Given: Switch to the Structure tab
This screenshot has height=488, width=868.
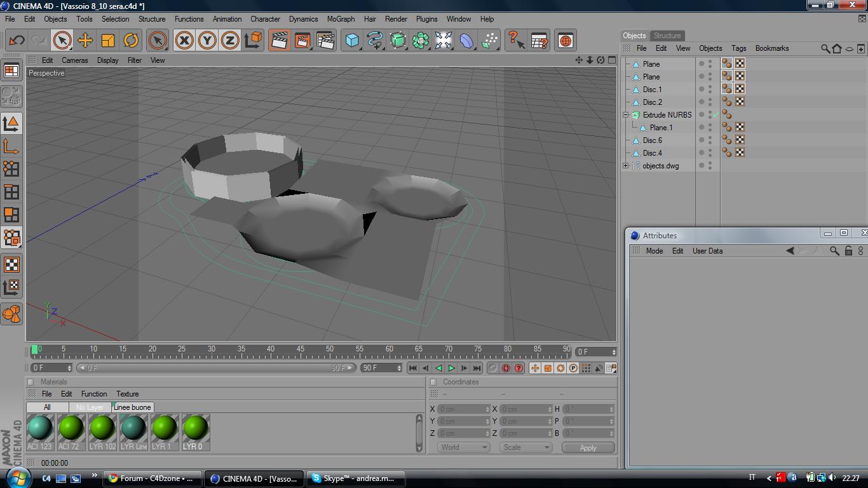Looking at the screenshot, I should (x=667, y=36).
